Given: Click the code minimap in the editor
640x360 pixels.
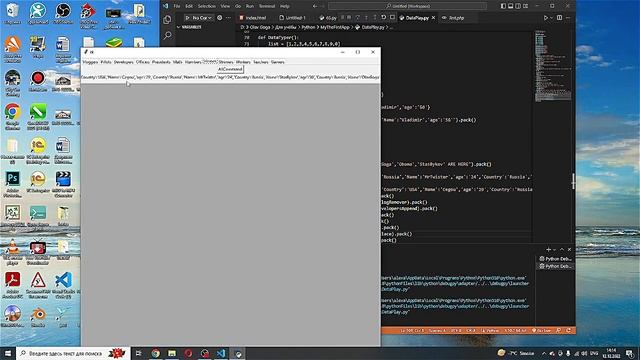Looking at the screenshot, I should [x=553, y=65].
